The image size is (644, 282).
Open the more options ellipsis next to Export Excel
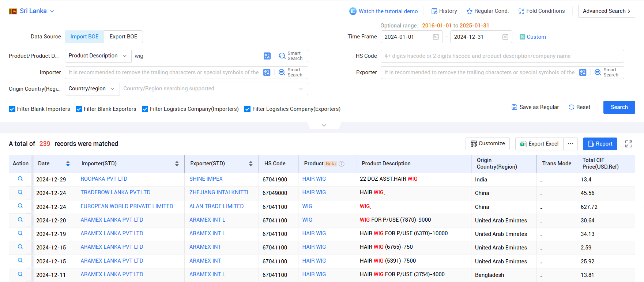click(570, 144)
